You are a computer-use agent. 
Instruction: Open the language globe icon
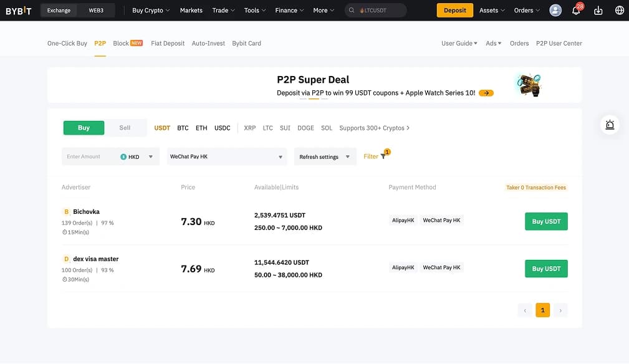click(x=619, y=11)
